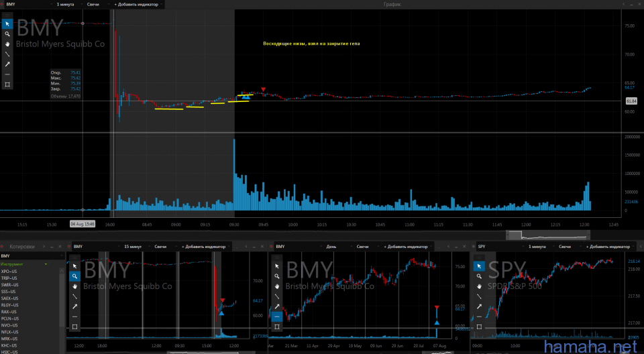Image resolution: width=644 pixels, height=354 pixels.
Task: Select the line drawing tool in main chart
Action: point(7,54)
